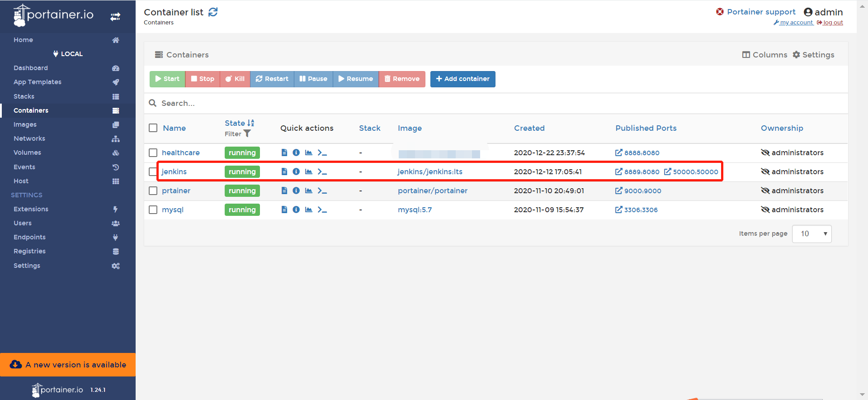This screenshot has width=868, height=400.
Task: Open Images in sidebar
Action: [x=68, y=124]
